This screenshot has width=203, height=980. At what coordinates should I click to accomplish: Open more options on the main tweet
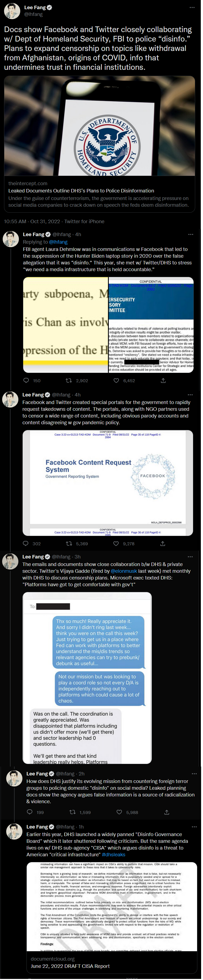[192, 8]
